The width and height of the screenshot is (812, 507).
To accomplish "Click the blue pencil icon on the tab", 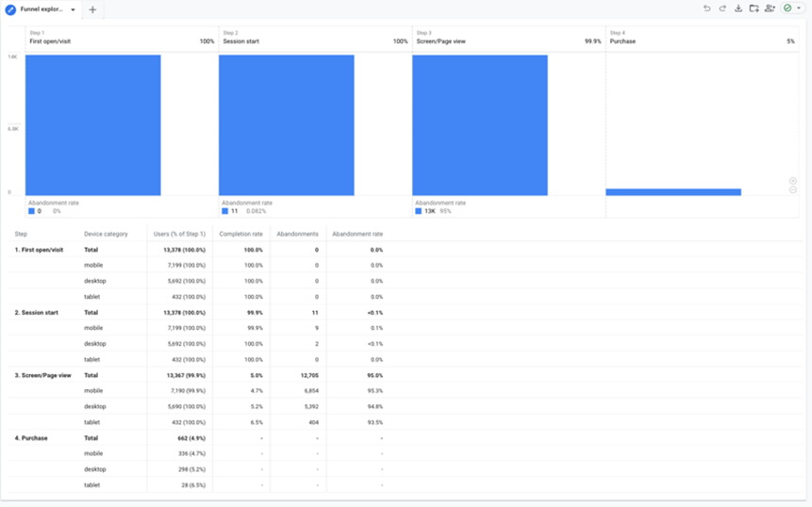I will pyautogui.click(x=10, y=9).
